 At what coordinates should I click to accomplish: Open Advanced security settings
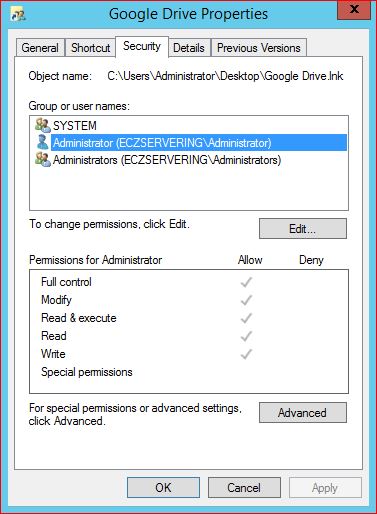(x=303, y=413)
